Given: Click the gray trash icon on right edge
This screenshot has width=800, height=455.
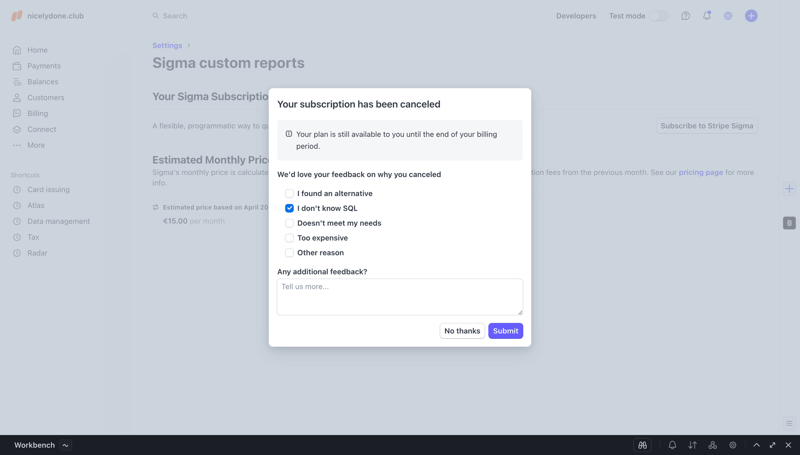Looking at the screenshot, I should pos(789,223).
